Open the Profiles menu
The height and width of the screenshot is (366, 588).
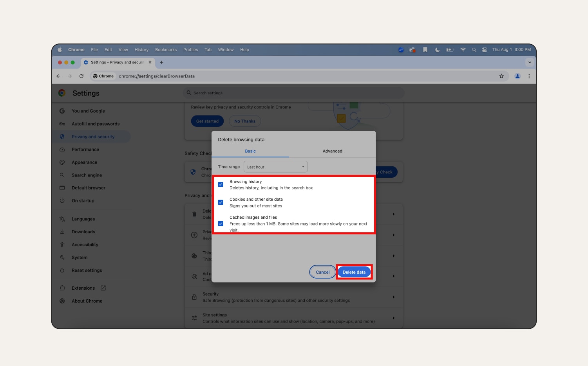pyautogui.click(x=190, y=50)
